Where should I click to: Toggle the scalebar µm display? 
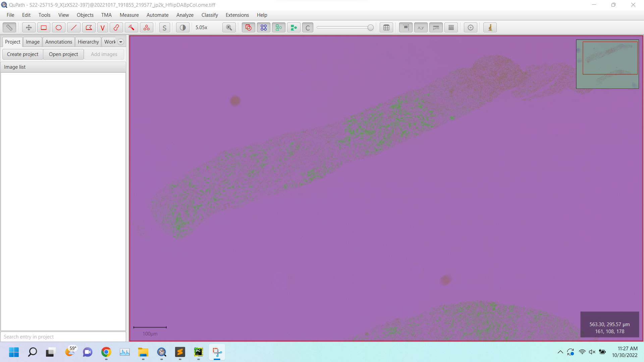coord(436,27)
